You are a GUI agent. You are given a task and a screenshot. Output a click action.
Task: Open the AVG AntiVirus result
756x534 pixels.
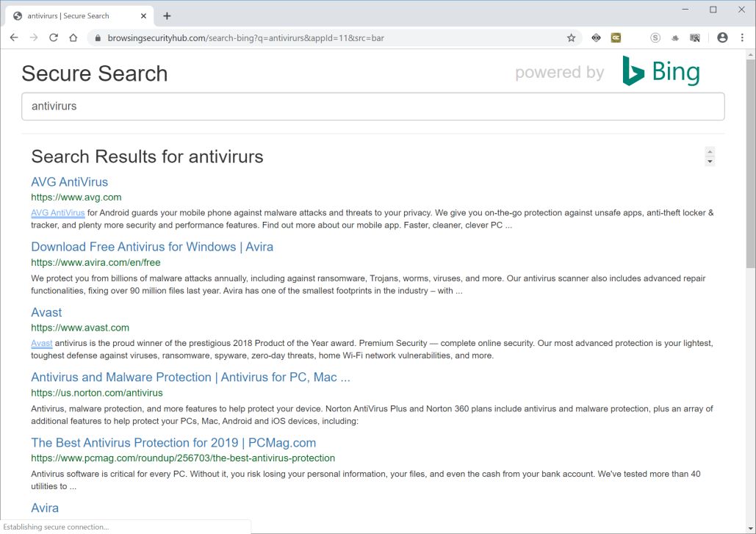pyautogui.click(x=69, y=181)
